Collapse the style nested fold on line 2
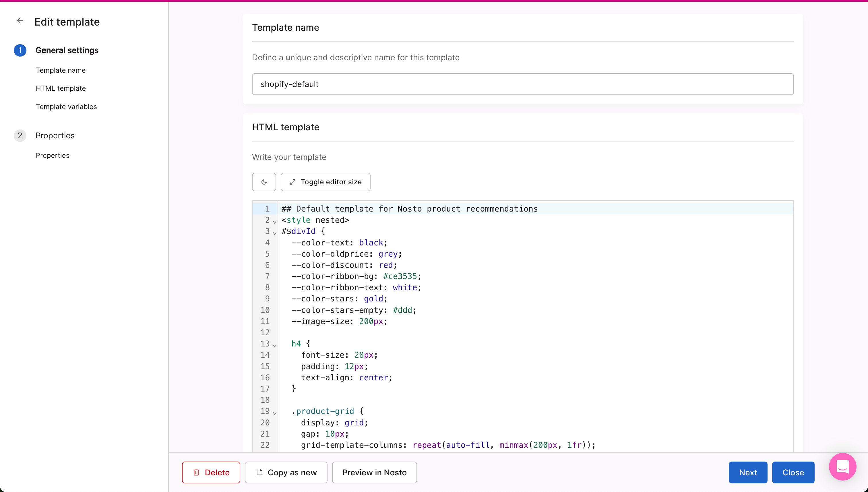Viewport: 868px width, 492px height. click(x=275, y=222)
